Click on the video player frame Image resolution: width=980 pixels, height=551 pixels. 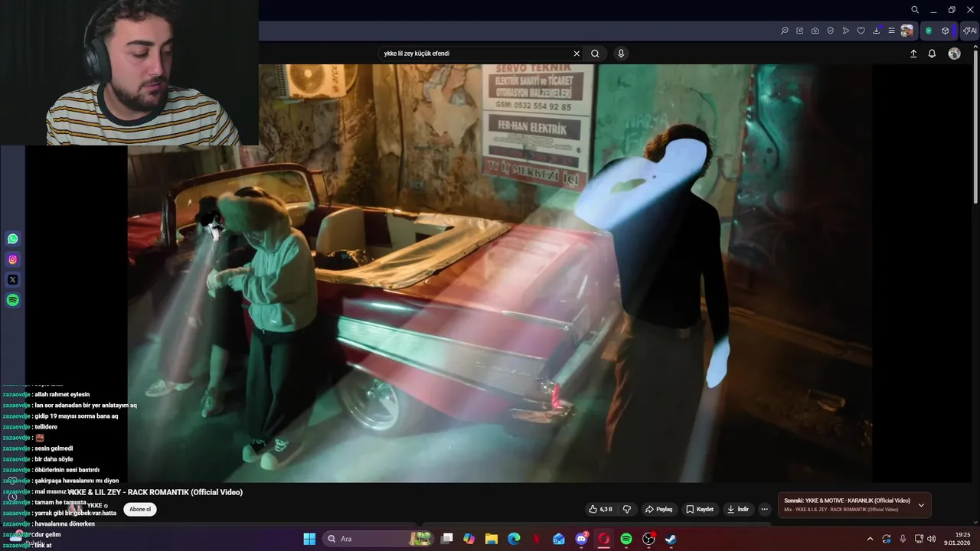click(x=499, y=273)
